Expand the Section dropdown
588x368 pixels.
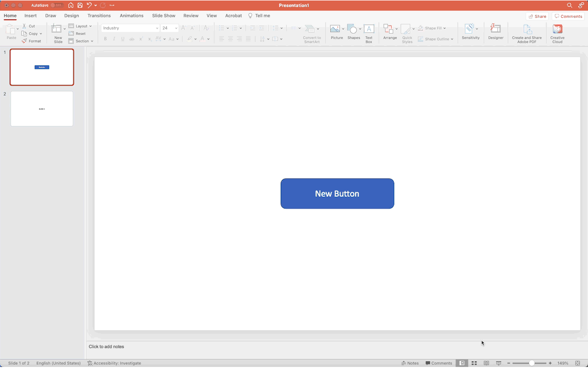82,41
